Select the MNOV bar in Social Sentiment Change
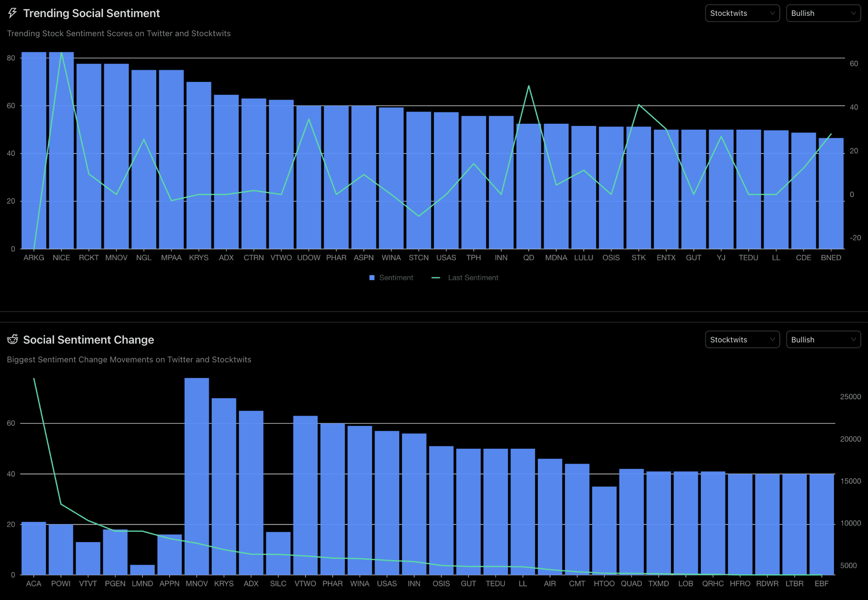The width and height of the screenshot is (868, 600). [197, 474]
